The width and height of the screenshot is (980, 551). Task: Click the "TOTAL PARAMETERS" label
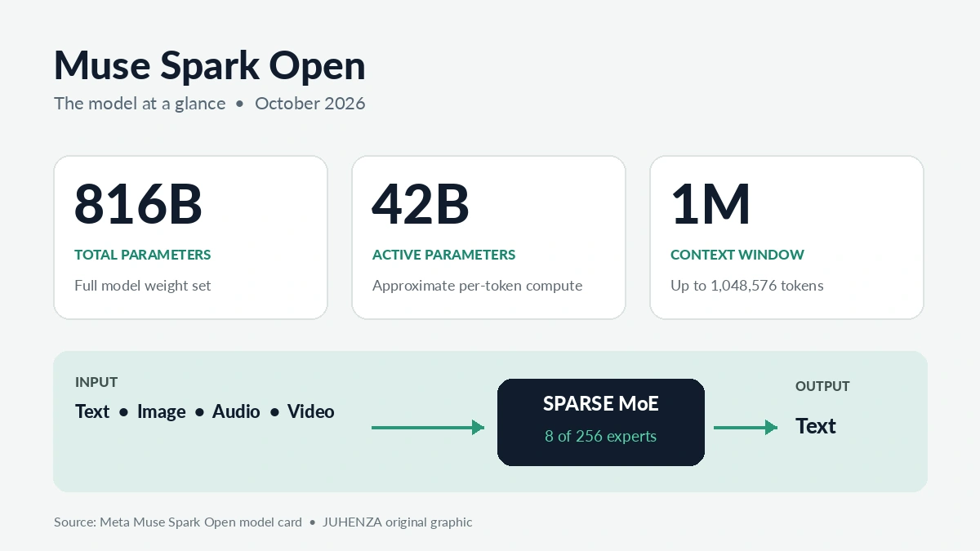point(142,255)
